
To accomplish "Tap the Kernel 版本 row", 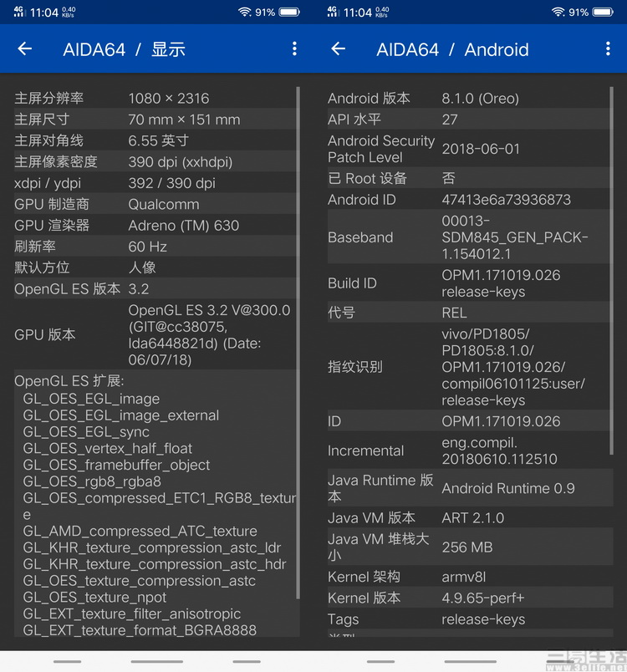I will (468, 598).
